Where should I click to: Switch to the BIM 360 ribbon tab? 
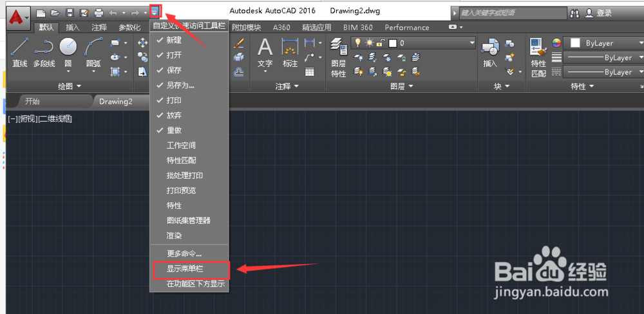(358, 28)
